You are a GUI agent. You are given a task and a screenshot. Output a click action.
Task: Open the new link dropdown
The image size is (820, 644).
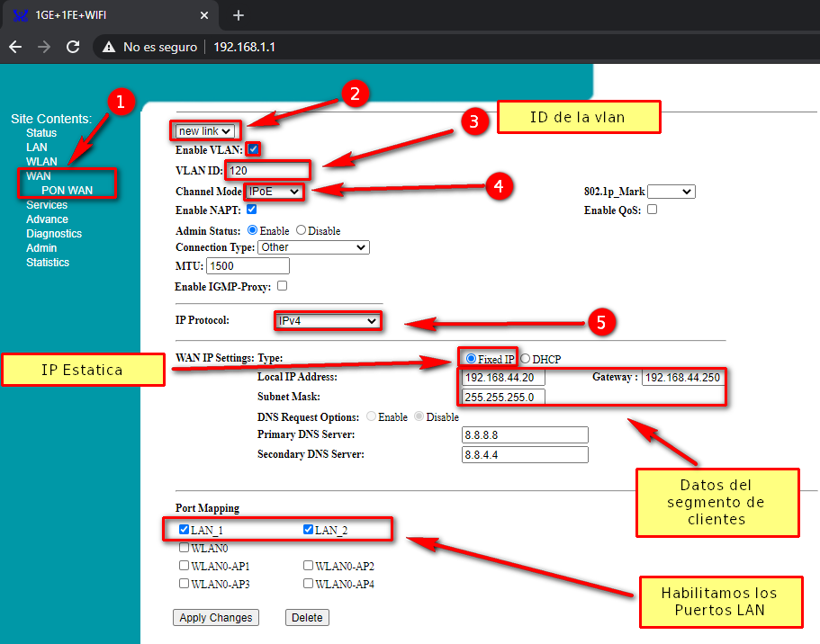206,131
